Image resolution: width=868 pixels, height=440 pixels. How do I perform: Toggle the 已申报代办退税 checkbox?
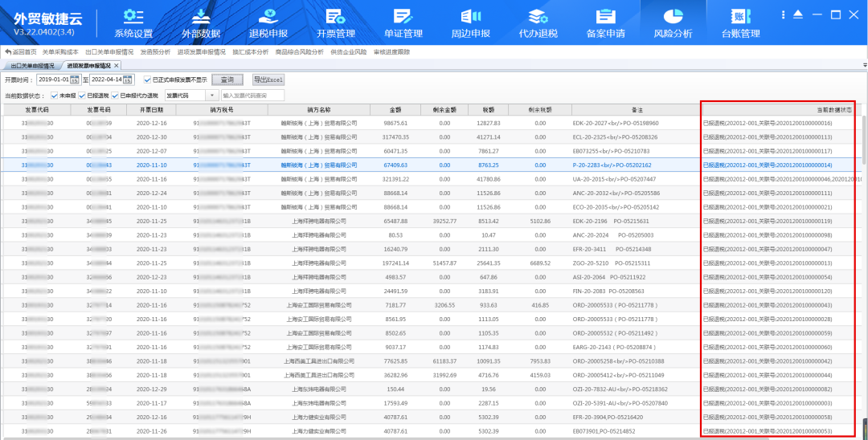pyautogui.click(x=115, y=96)
